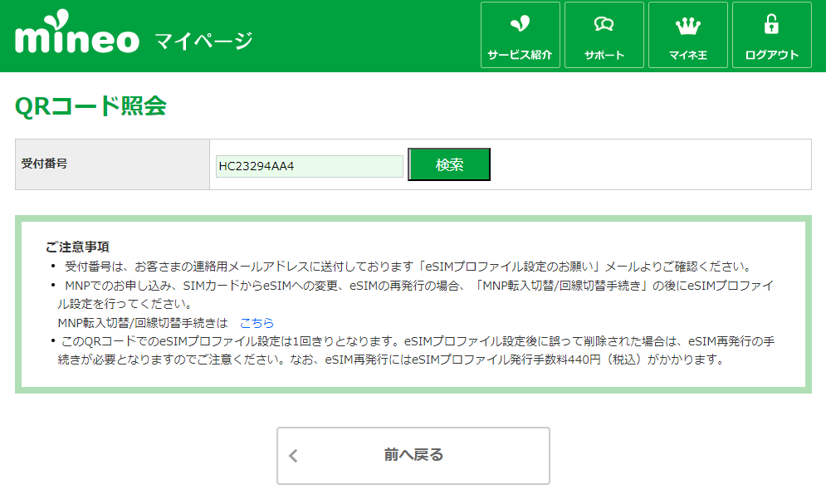Image resolution: width=826 pixels, height=504 pixels.
Task: Open the サービス紹介 service introduction icon
Action: point(520,35)
